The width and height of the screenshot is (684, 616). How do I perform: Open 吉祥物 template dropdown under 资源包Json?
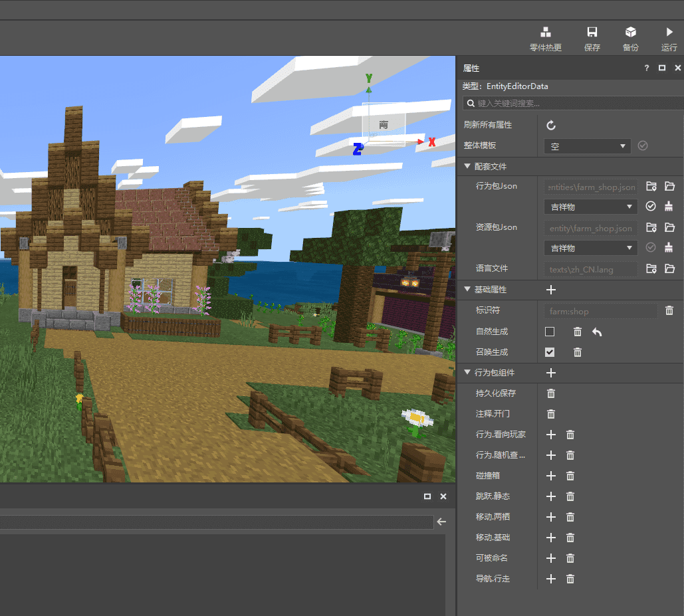click(591, 248)
